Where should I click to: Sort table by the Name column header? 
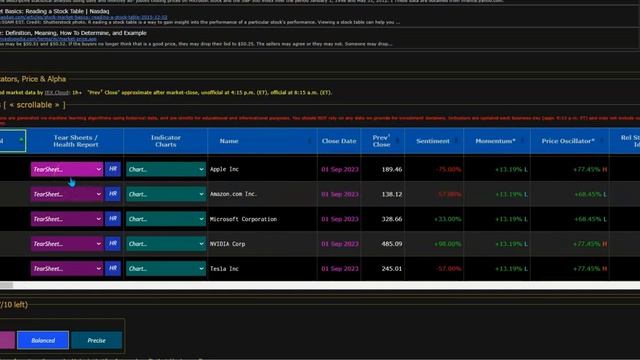[x=262, y=141]
